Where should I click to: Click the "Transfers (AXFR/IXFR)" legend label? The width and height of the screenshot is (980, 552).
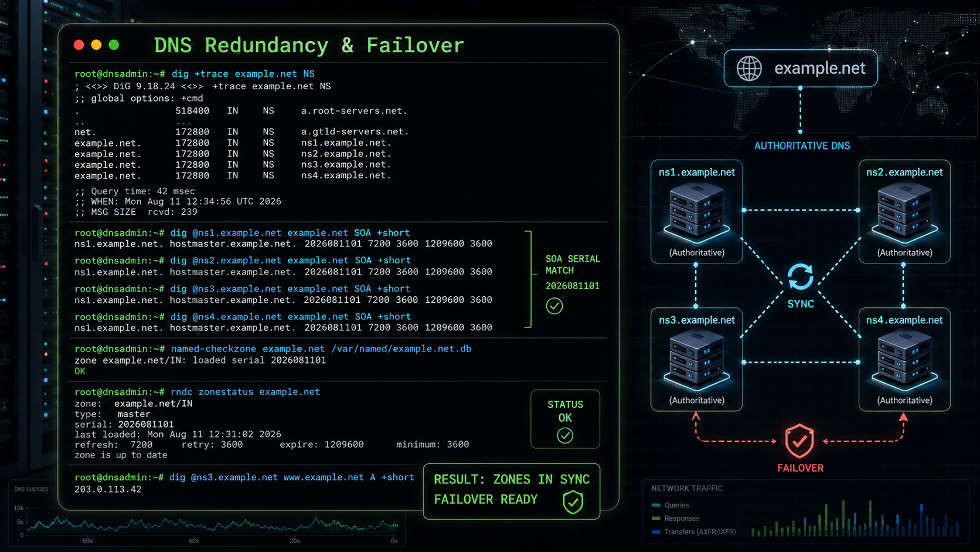coord(700,532)
